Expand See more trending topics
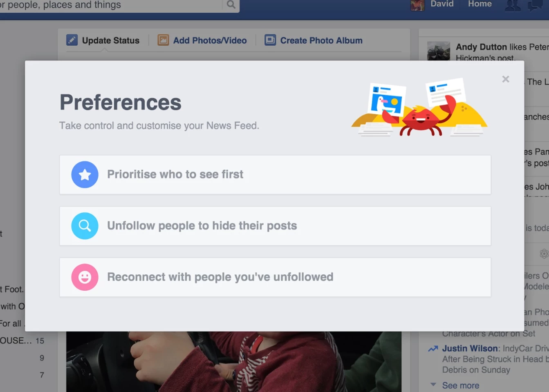549x392 pixels. point(460,385)
